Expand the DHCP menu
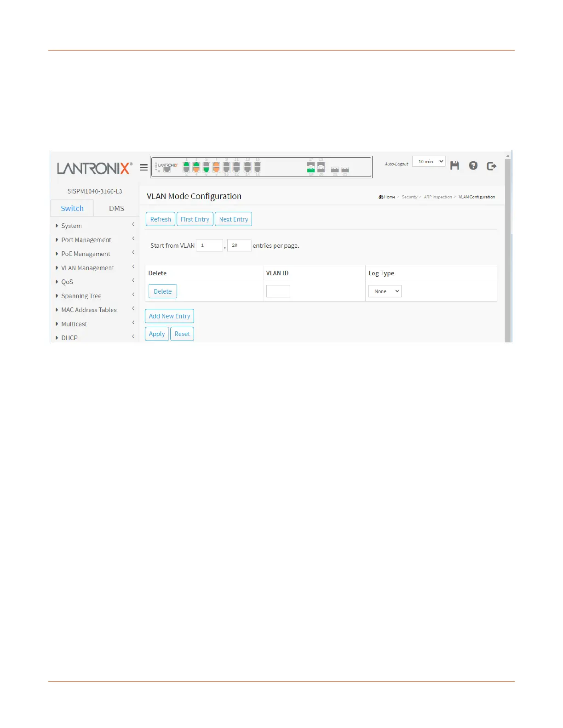 click(x=95, y=337)
